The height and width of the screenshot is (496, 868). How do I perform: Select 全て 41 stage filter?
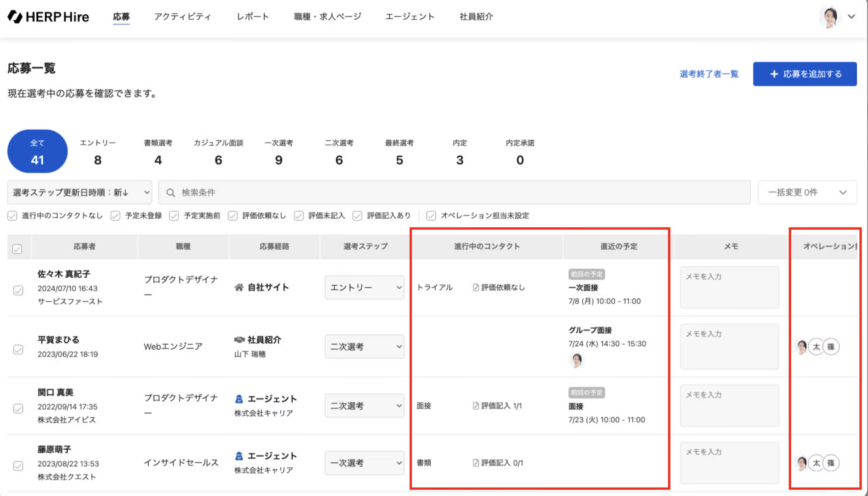pyautogui.click(x=37, y=151)
